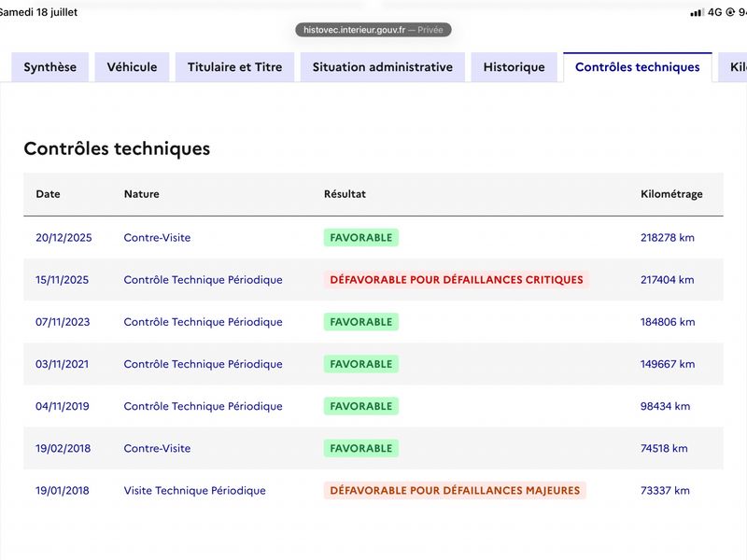
Task: Select the Situation administrative tab
Action: [x=383, y=67]
